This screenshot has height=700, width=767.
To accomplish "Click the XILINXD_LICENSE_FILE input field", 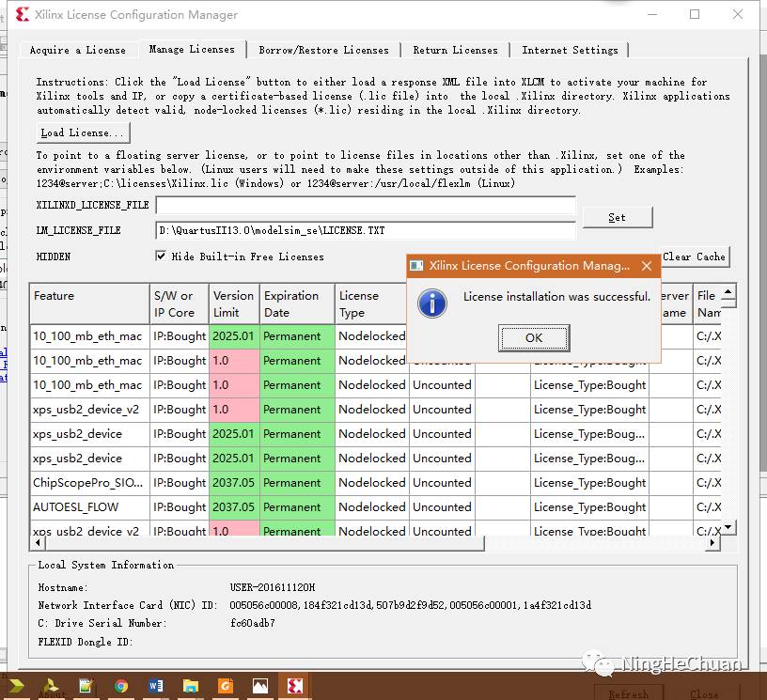I will (x=365, y=206).
